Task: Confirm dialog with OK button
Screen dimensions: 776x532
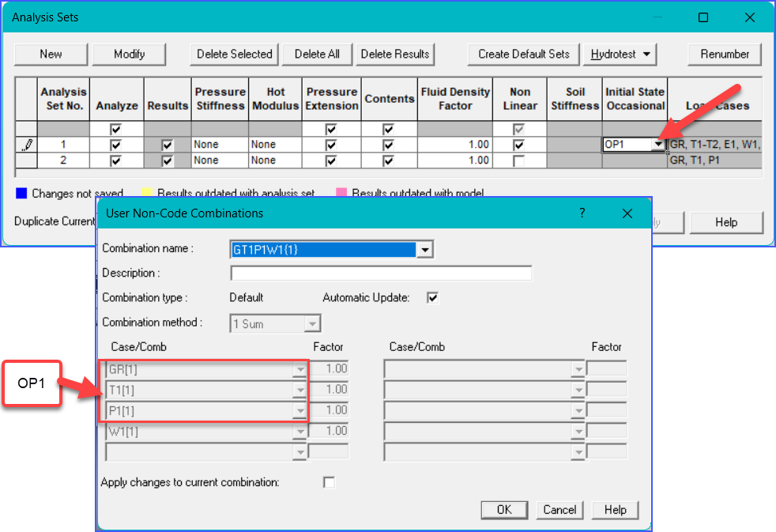Action: click(x=504, y=510)
